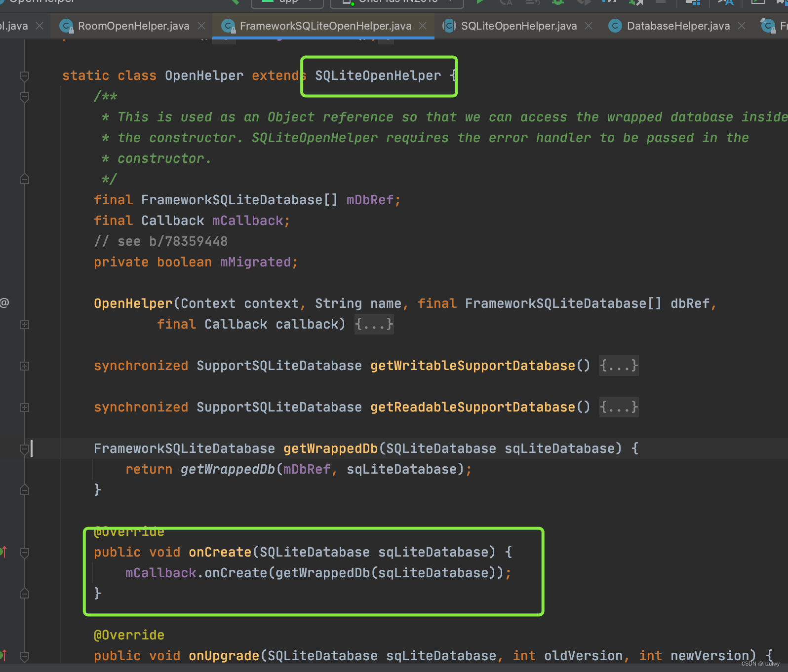The image size is (788, 672).
Task: Click the onCreate method name in its declaration
Action: point(220,552)
